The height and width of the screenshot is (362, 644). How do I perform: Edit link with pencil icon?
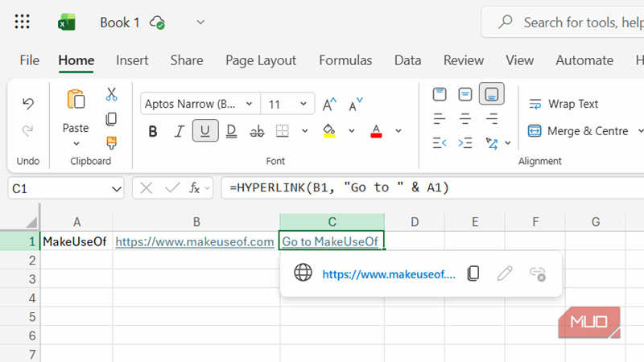pyautogui.click(x=505, y=274)
